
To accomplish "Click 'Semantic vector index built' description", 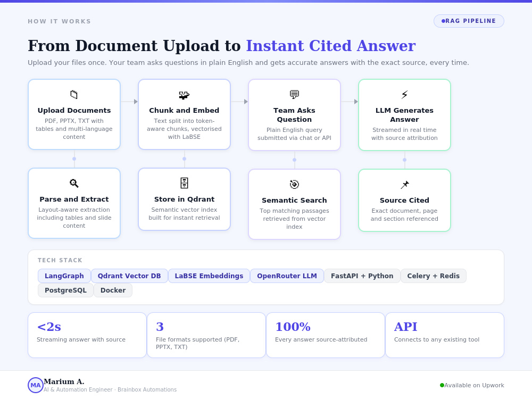I will [184, 214].
